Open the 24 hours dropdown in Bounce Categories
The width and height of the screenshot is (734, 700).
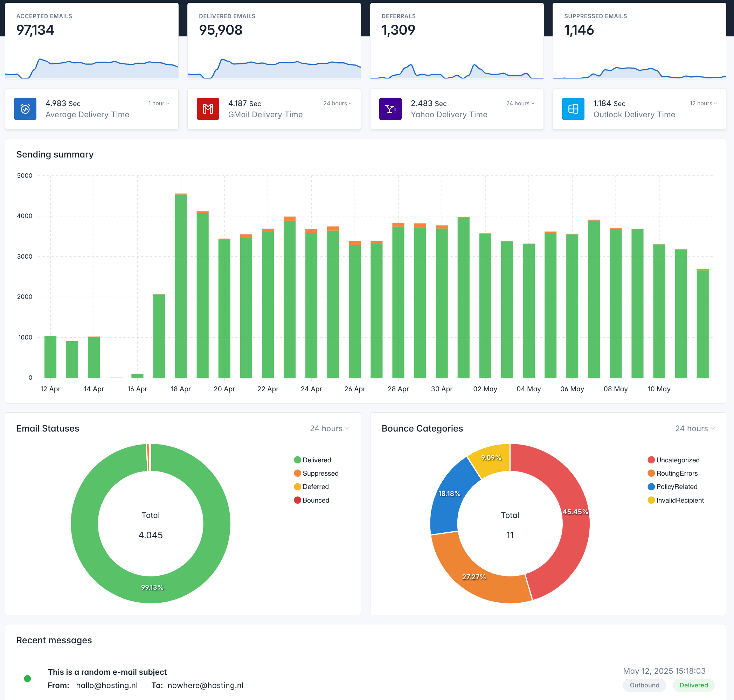pos(694,428)
